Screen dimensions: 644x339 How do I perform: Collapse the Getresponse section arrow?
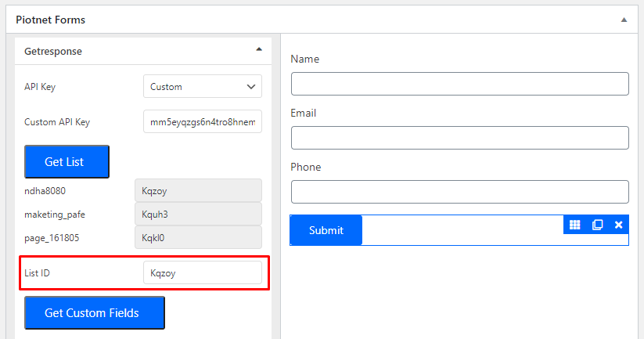point(259,49)
